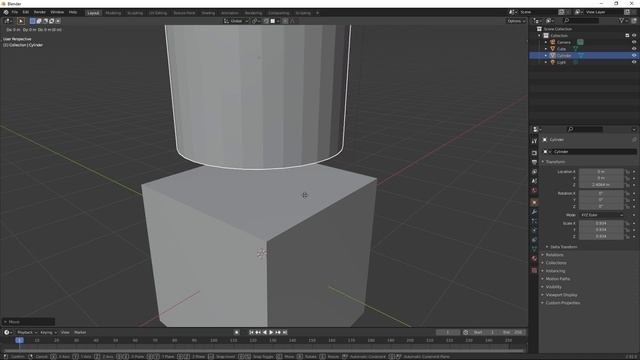Viewport: 640px width, 360px height.
Task: Switch to the Sculpting workspace tab
Action: pyautogui.click(x=135, y=13)
